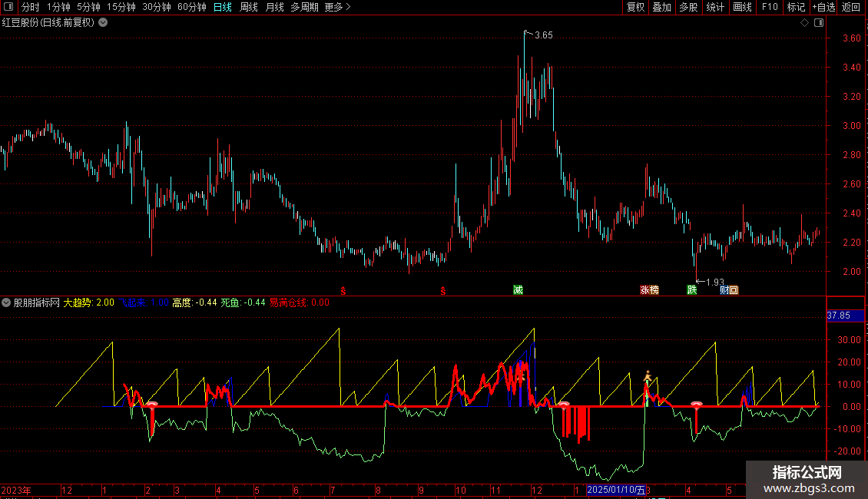Screen dimensions: 868x499
Task: Click the diamond icon above price axis
Action: pyautogui.click(x=805, y=23)
